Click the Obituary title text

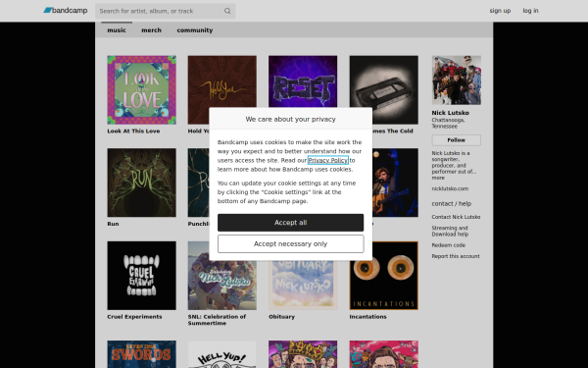281,317
